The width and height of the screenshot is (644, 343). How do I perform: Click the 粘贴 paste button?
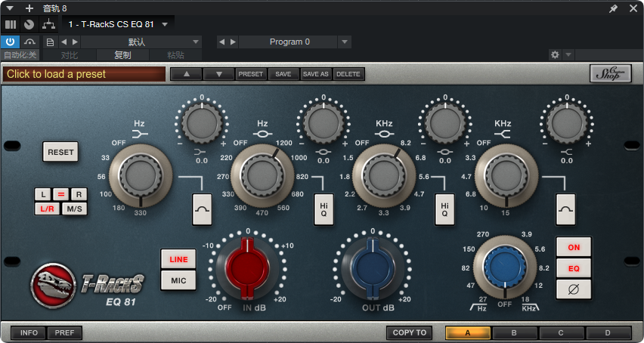(175, 55)
